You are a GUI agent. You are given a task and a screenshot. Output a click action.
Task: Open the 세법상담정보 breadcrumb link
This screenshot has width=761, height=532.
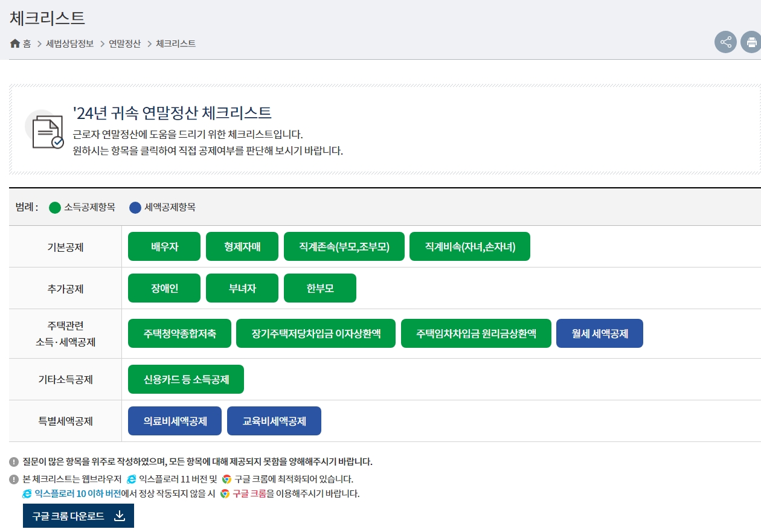68,43
